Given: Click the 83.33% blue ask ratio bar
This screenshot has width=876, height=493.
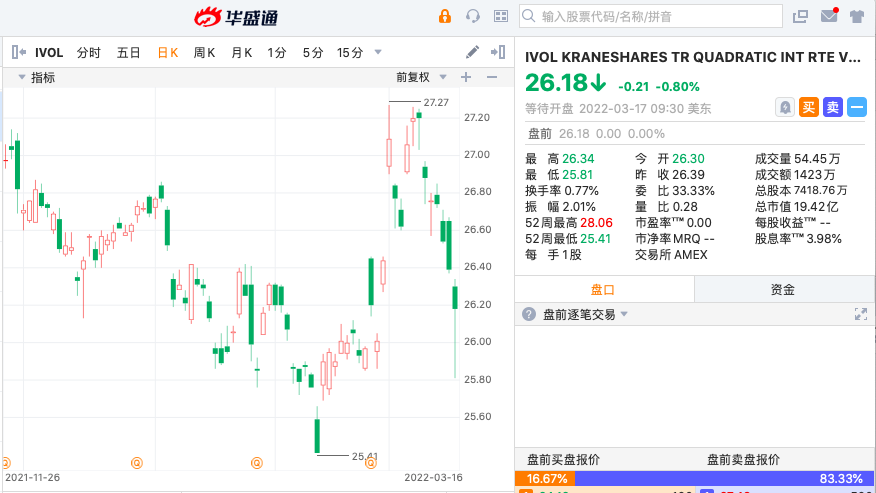Looking at the screenshot, I should pos(725,479).
